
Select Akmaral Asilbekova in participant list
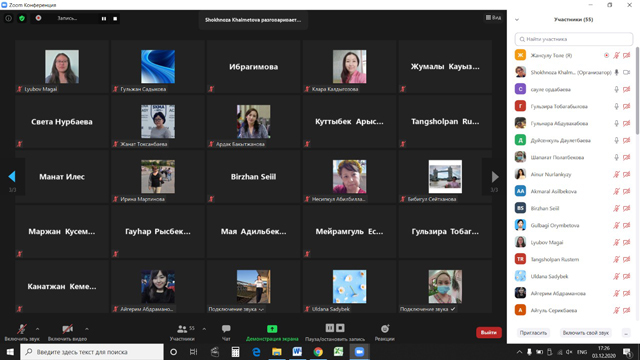click(573, 191)
